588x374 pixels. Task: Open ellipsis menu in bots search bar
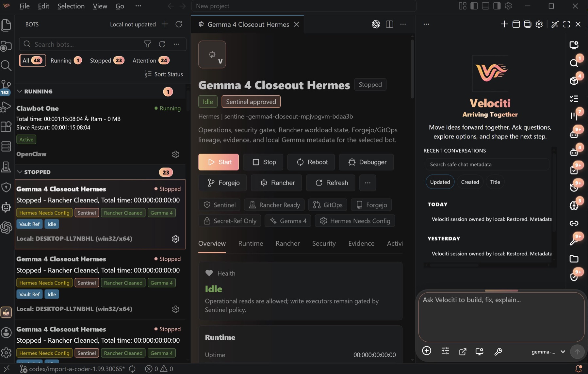(x=177, y=44)
